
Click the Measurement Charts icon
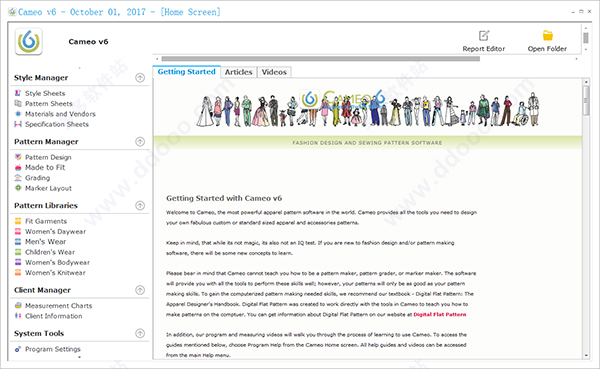18,305
